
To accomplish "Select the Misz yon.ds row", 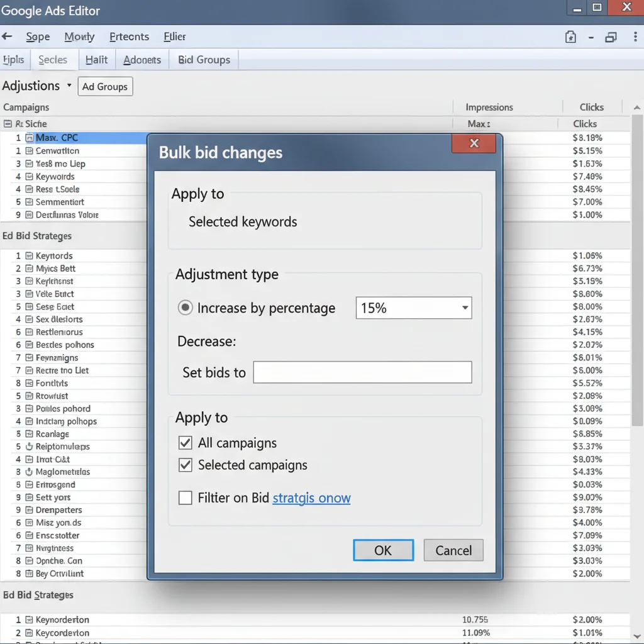I will click(74, 523).
